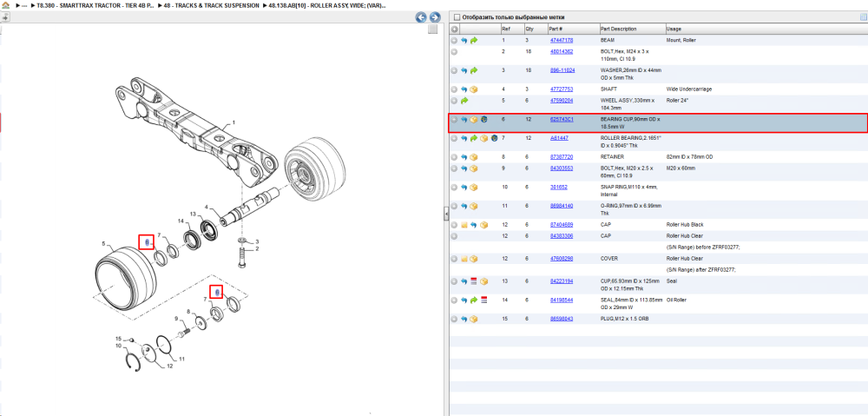Click the yellow note icon in COVER row

[x=464, y=259]
